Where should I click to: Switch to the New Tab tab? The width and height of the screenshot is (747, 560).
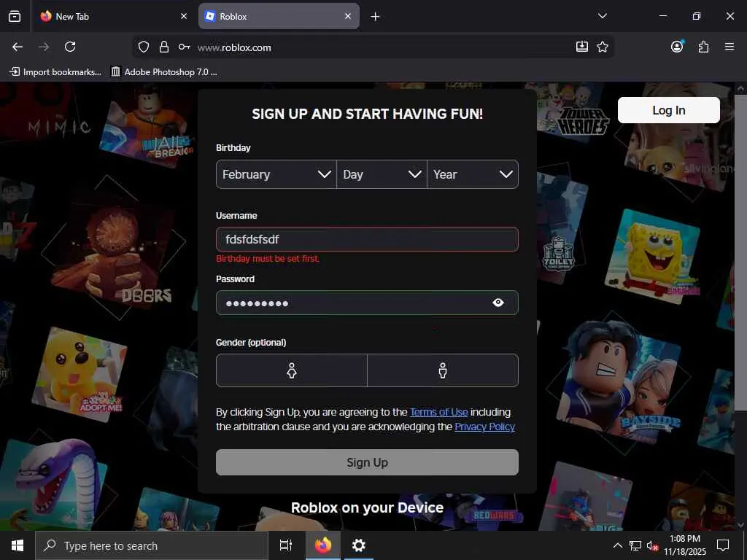[115, 16]
